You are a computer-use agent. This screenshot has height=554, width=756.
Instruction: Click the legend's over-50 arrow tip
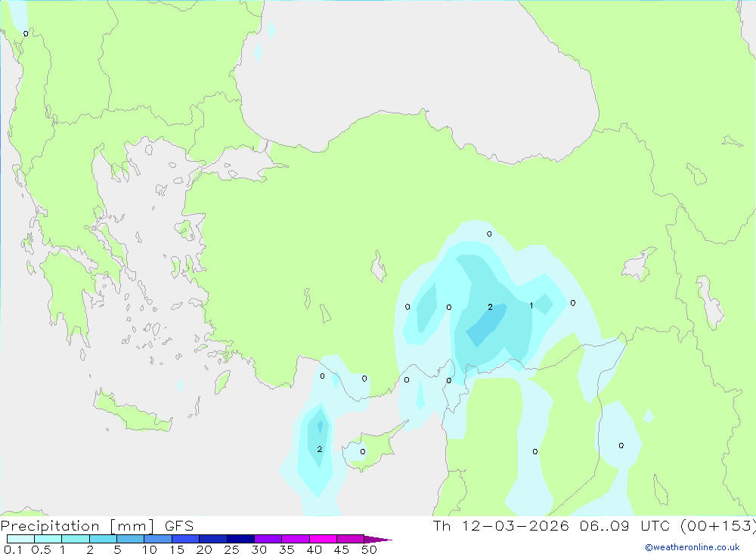pos(378,539)
